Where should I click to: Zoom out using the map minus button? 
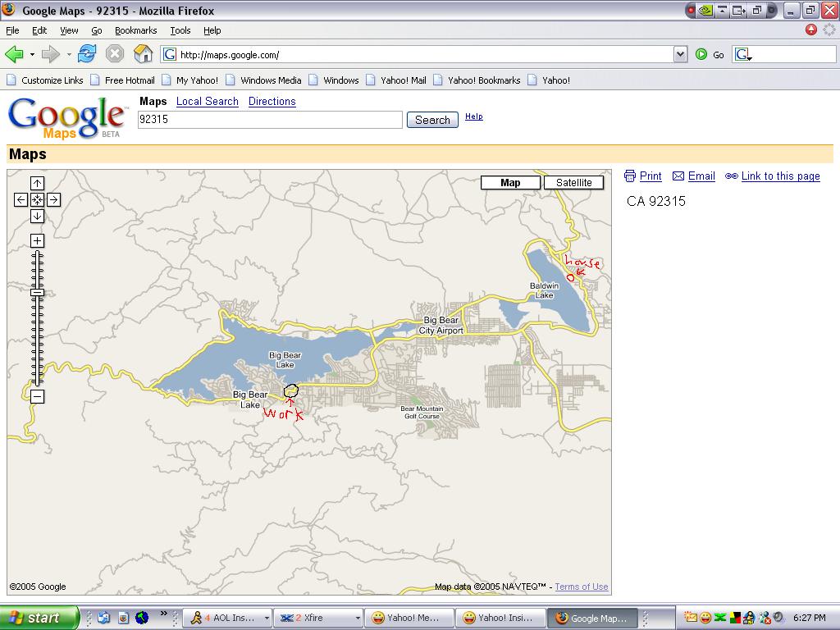37,397
